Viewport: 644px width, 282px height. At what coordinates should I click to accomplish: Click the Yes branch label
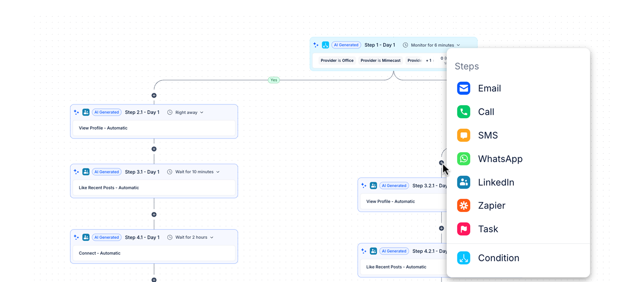(274, 80)
